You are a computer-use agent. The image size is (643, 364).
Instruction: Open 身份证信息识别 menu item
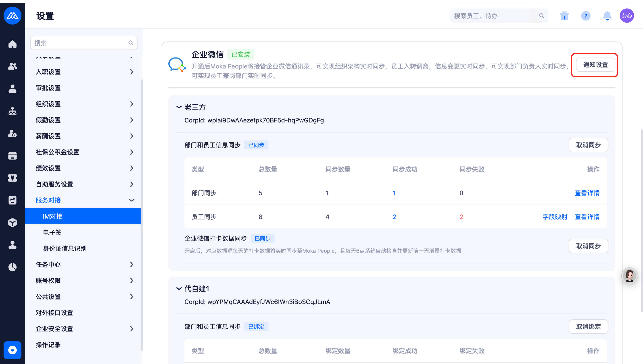[65, 248]
